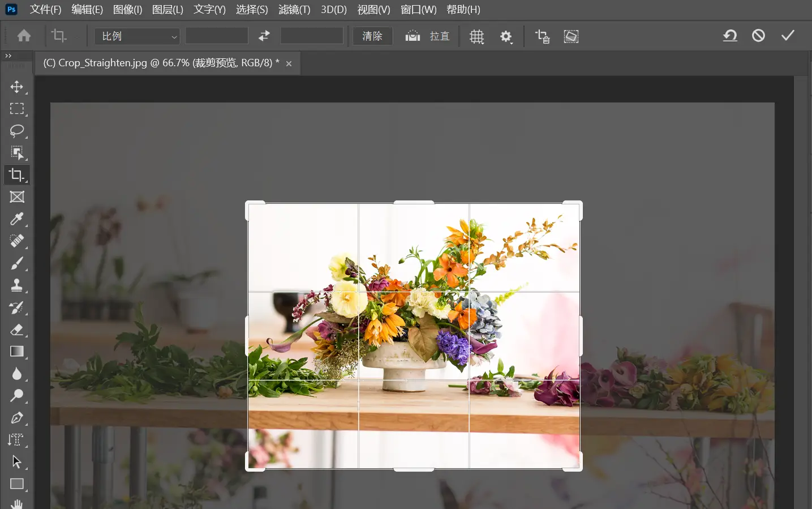The height and width of the screenshot is (509, 812).
Task: Open crop overlay grid options
Action: pyautogui.click(x=476, y=36)
